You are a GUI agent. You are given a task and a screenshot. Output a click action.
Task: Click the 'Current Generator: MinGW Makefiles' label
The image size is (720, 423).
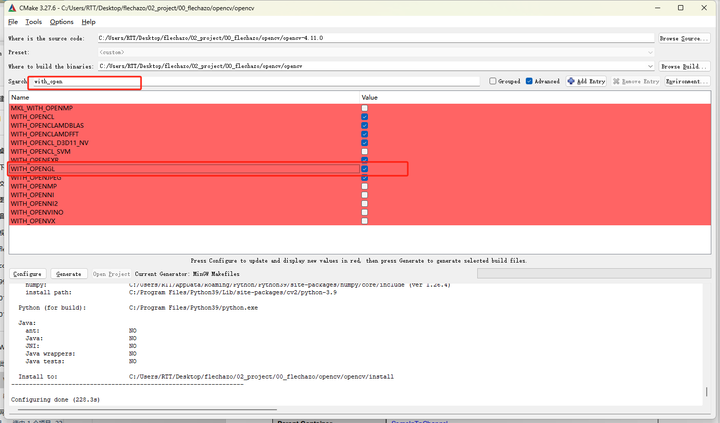(187, 274)
